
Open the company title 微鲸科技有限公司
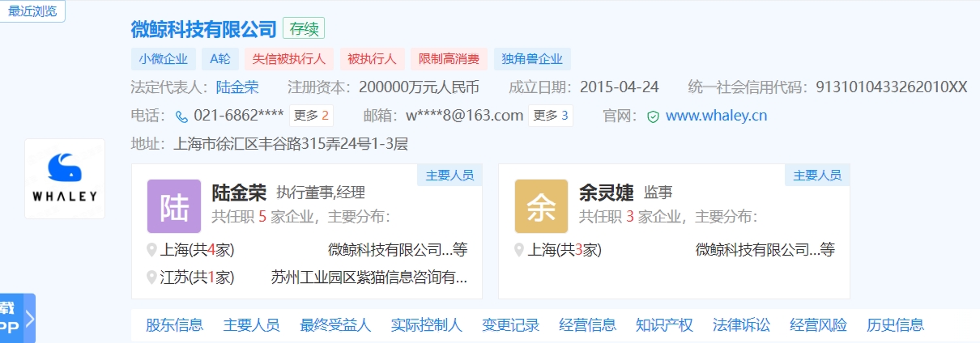click(203, 29)
